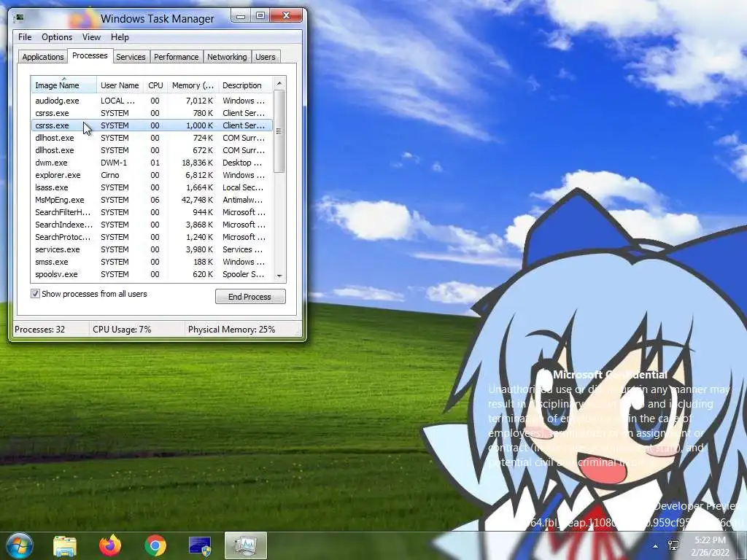The image size is (747, 560).
Task: Launch Google Chrome from the taskbar
Action: pos(155,545)
